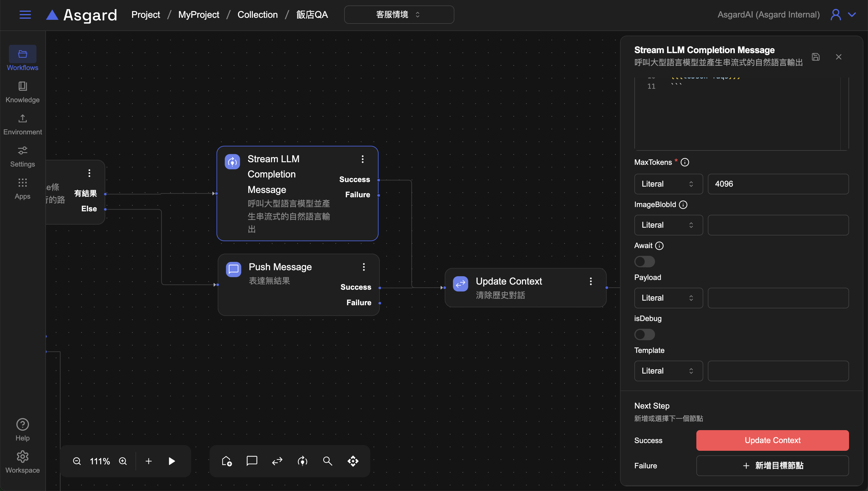Image resolution: width=868 pixels, height=491 pixels.
Task: Open Stream LLM node three-dot menu
Action: (x=362, y=159)
